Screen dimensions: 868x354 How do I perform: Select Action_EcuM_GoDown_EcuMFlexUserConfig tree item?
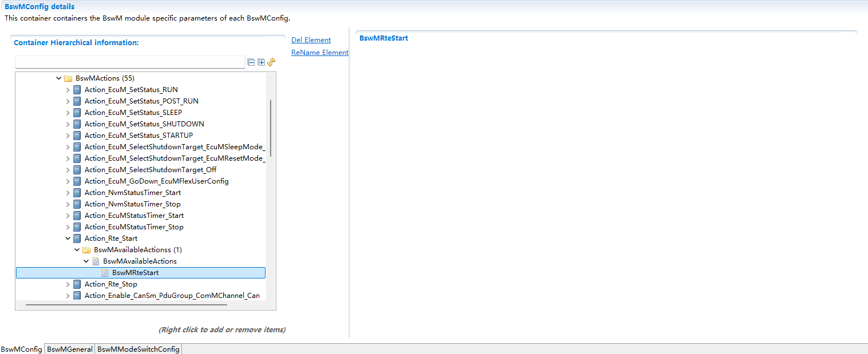[156, 181]
